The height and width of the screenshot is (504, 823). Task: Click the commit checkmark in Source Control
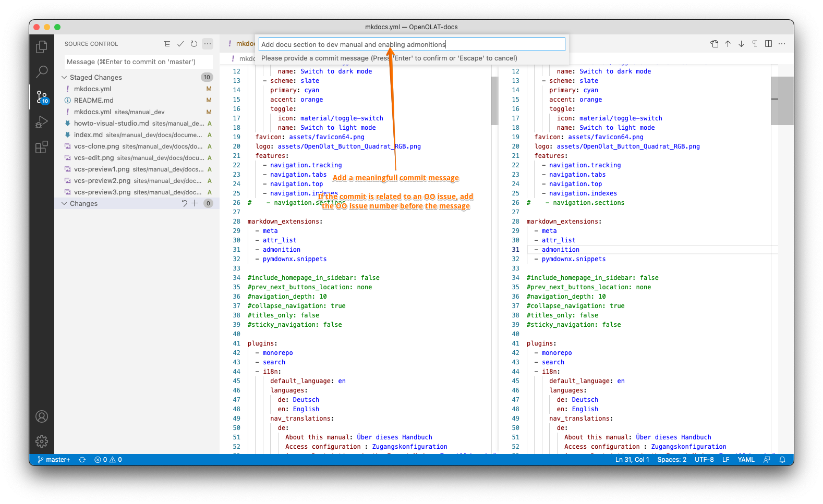(180, 44)
